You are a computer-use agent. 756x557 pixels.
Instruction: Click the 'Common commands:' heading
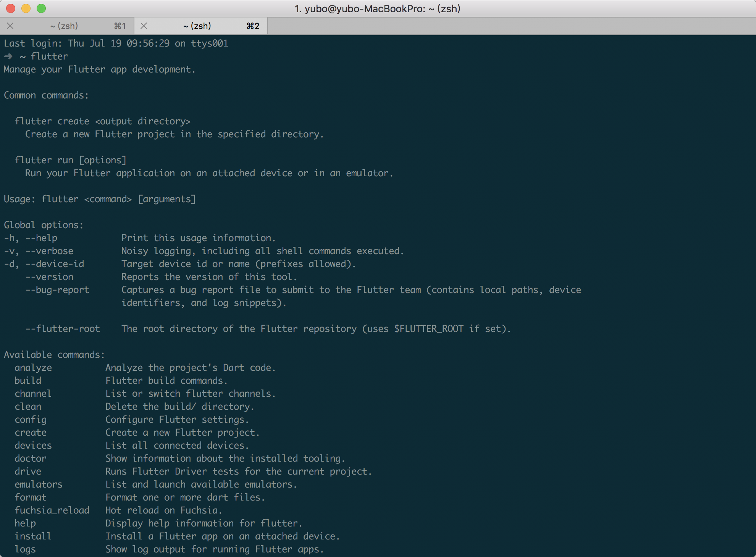(46, 95)
